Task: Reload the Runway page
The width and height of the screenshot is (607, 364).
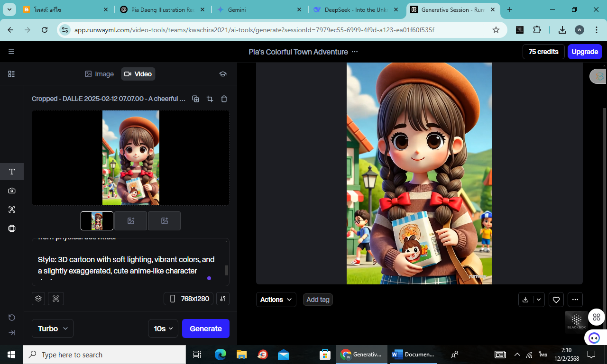Action: click(45, 30)
